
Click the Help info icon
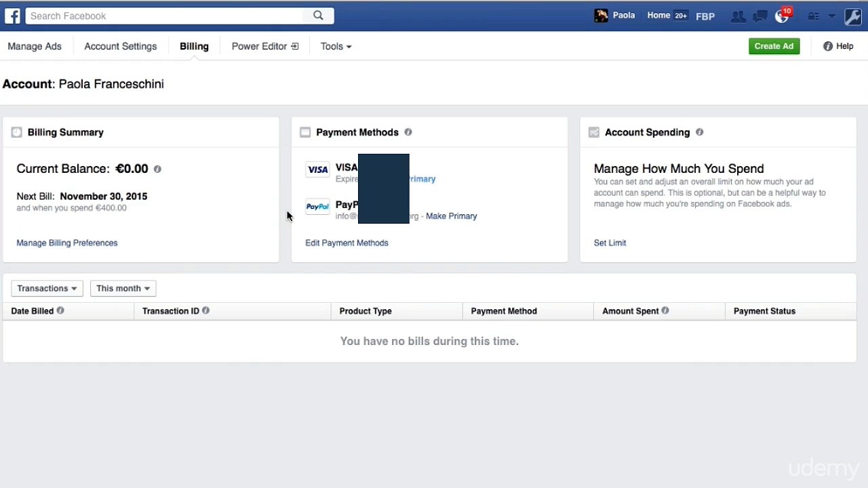(828, 46)
